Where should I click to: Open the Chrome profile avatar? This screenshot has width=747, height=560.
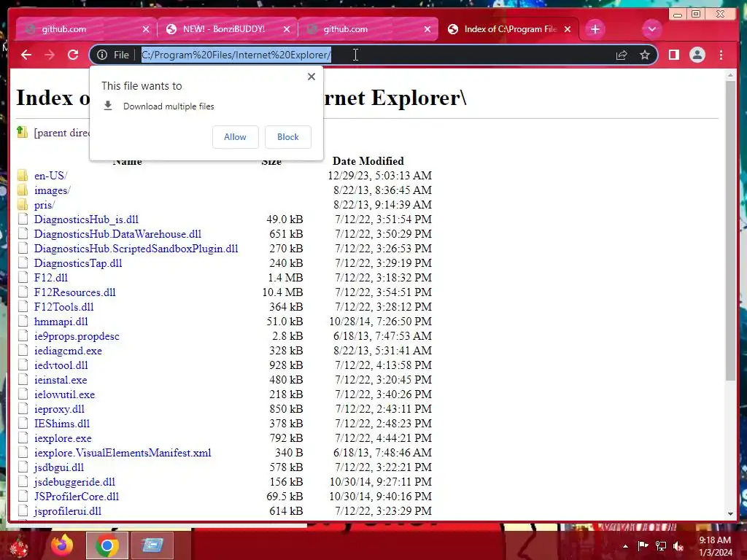697,55
